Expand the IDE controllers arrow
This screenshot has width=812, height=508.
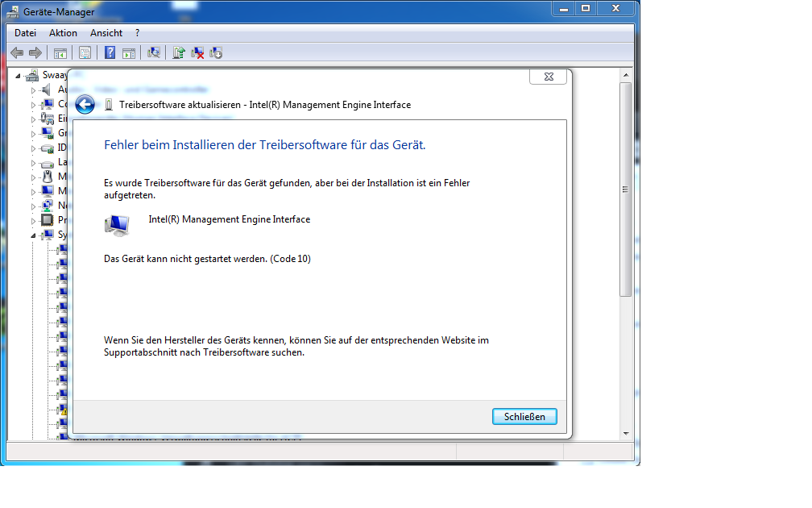[x=34, y=148]
